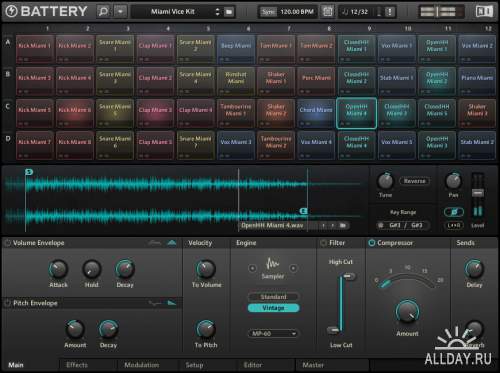Open the Miami Vice Kit preset name selector
Screen dimensions: 500x373
[173, 12]
